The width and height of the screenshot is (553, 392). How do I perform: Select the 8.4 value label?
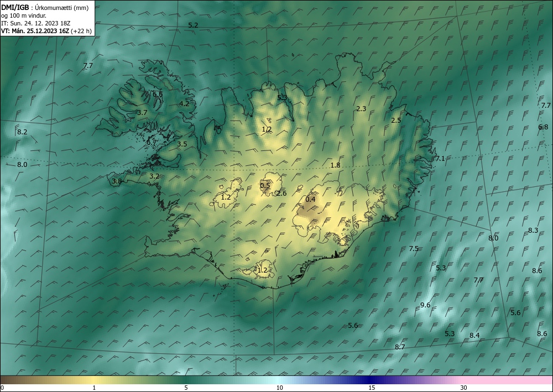click(474, 336)
